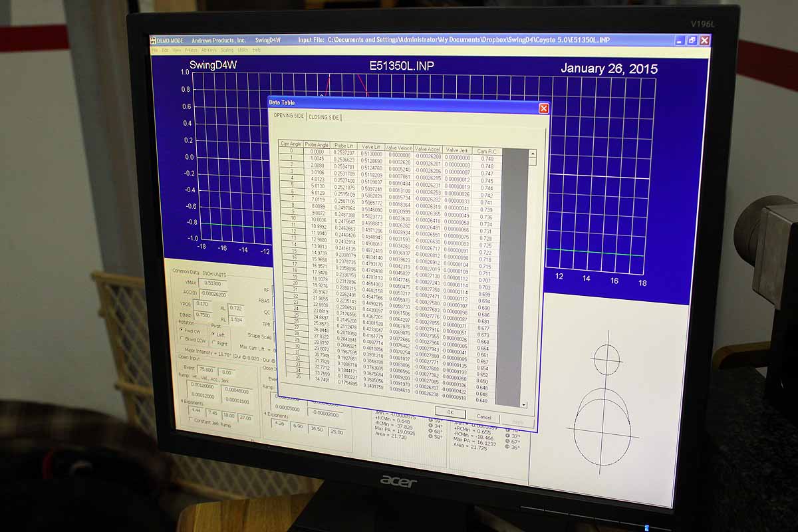Click the Valve Lift column header

click(371, 146)
